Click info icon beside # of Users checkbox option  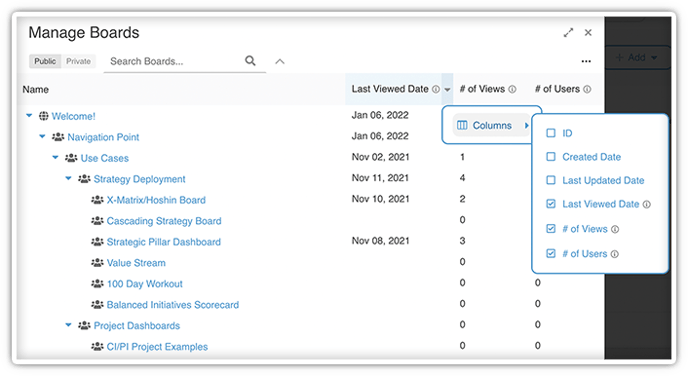coord(615,254)
